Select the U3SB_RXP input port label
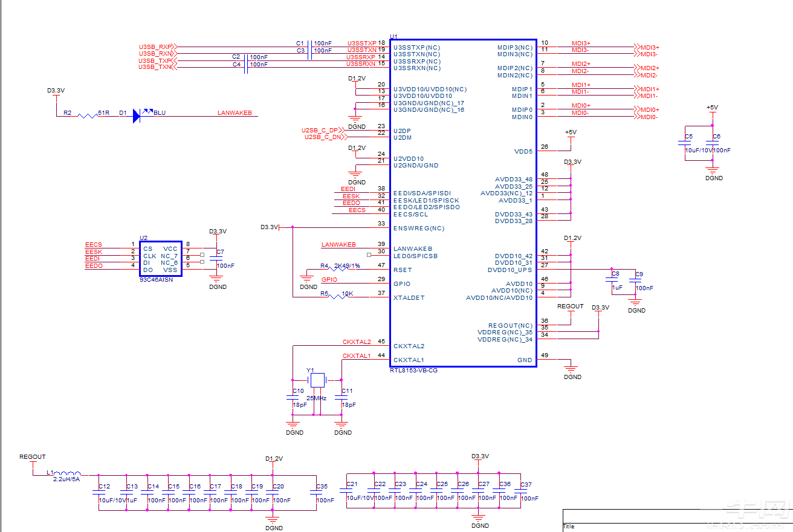 point(155,47)
